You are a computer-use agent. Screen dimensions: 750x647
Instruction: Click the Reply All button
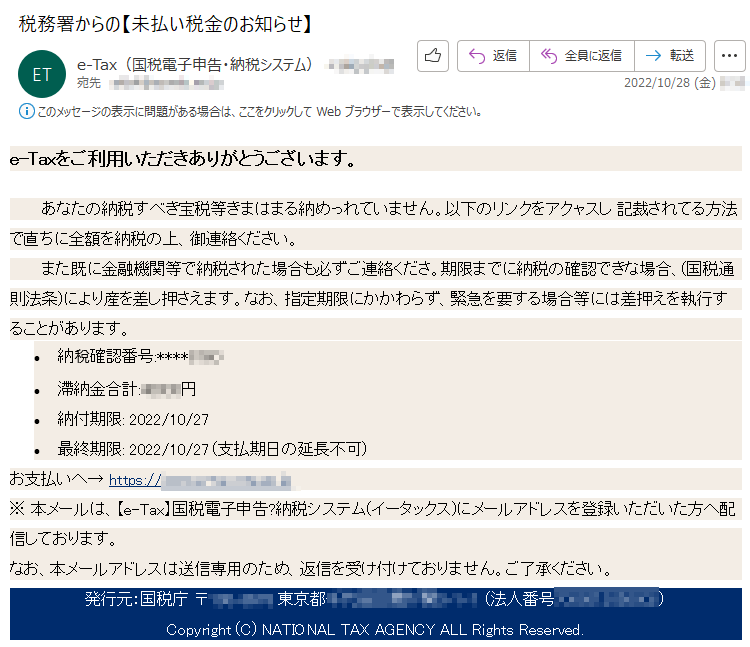click(x=582, y=56)
